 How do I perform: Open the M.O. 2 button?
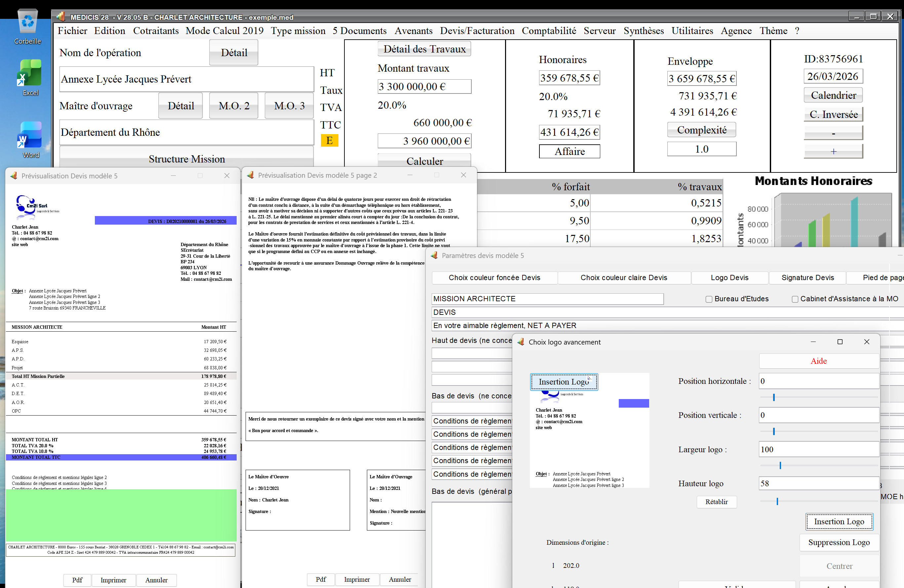click(234, 105)
